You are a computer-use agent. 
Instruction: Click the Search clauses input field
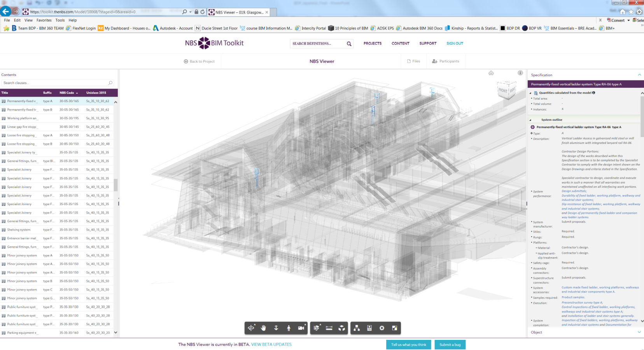pyautogui.click(x=54, y=83)
